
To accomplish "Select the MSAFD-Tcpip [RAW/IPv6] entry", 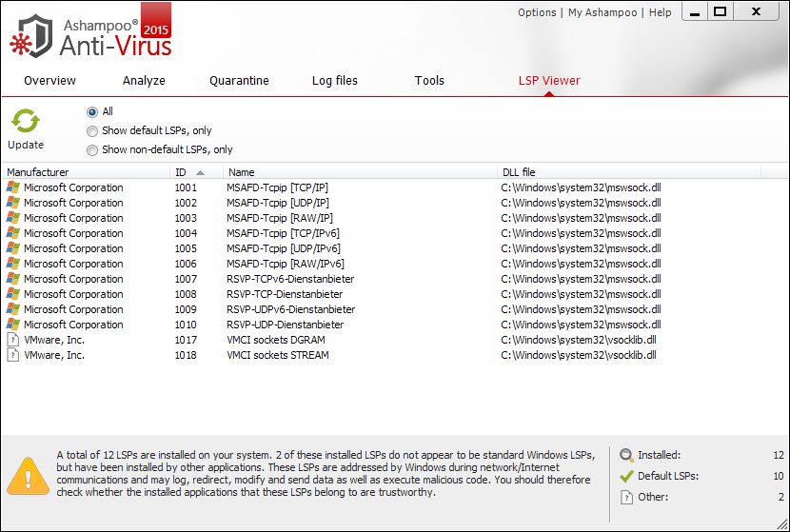I will coord(286,264).
